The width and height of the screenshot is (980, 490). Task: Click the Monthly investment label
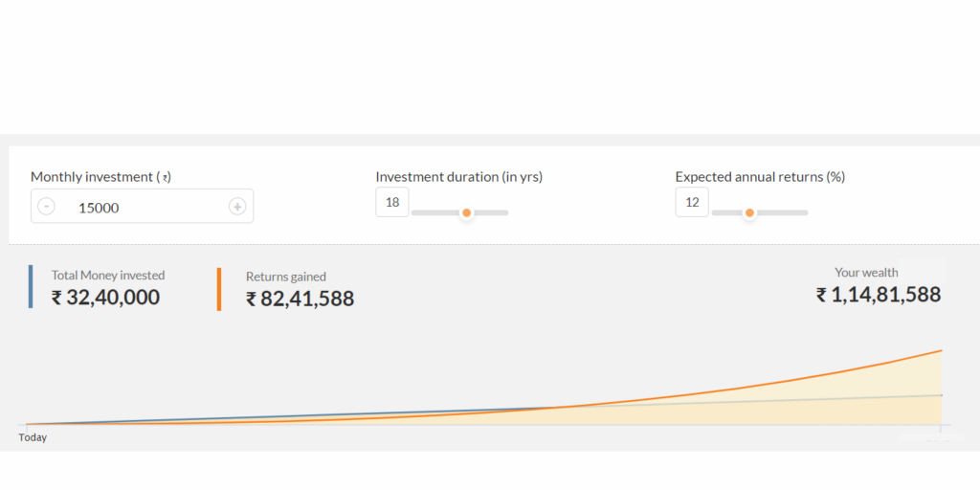100,177
